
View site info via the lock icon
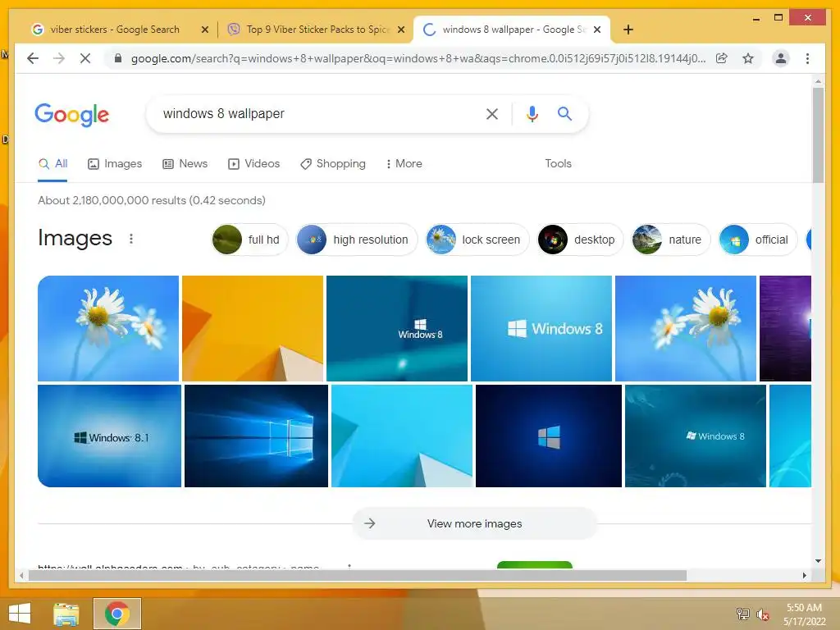[x=118, y=58]
